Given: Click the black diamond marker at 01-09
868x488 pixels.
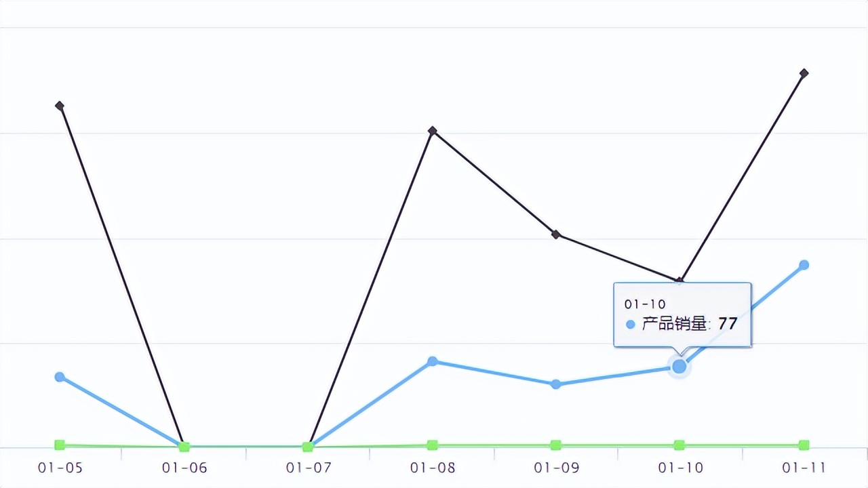Looking at the screenshot, I should (556, 235).
